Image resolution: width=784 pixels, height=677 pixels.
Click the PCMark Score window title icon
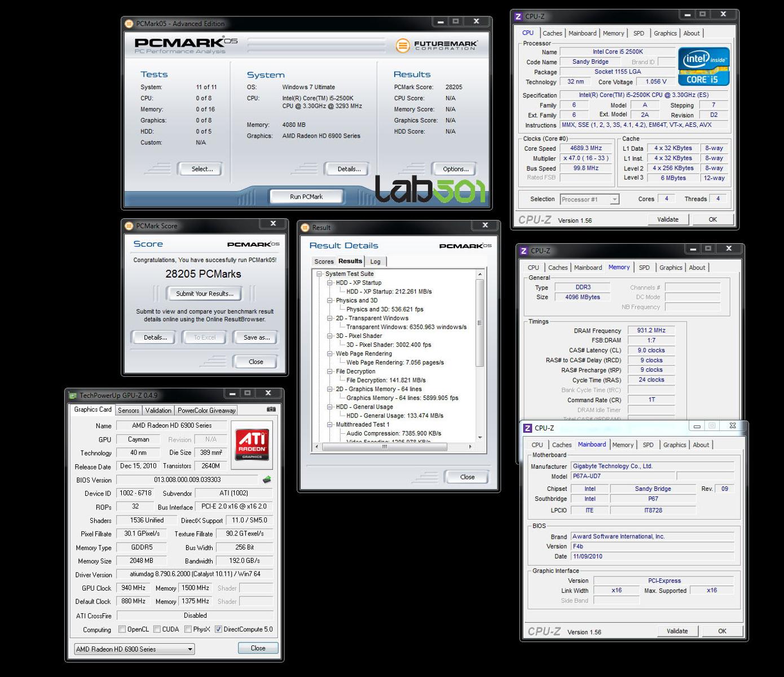tap(129, 226)
